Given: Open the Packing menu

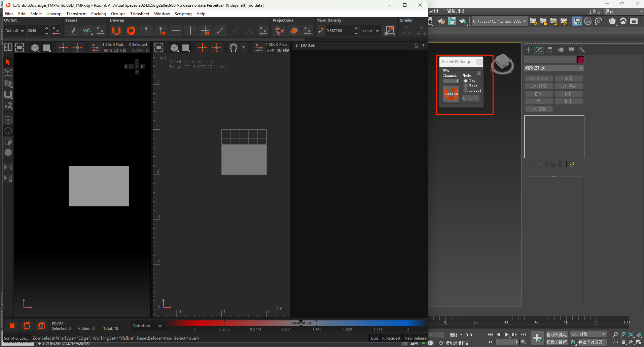Looking at the screenshot, I should pos(99,14).
